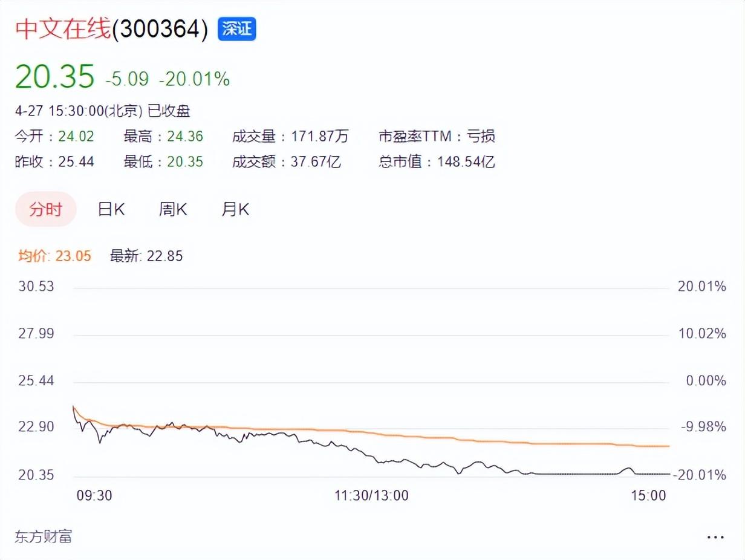Switch to the 月K tab

tap(235, 210)
